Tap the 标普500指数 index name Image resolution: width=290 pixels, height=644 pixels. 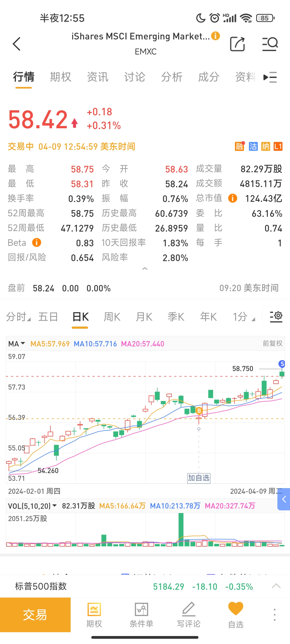click(41, 586)
